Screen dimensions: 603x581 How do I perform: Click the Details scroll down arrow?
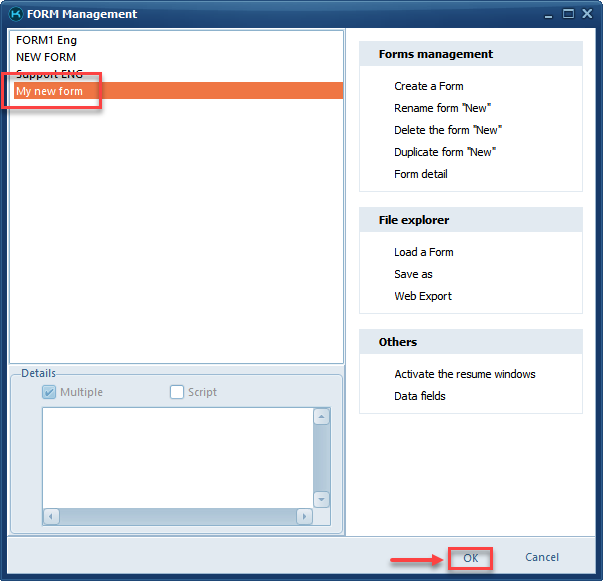point(321,498)
